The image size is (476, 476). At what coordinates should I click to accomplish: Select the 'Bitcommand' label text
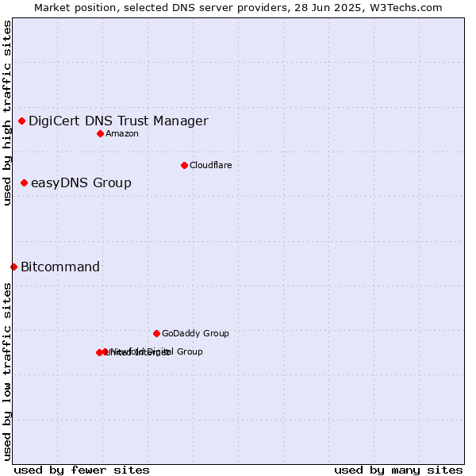point(60,267)
